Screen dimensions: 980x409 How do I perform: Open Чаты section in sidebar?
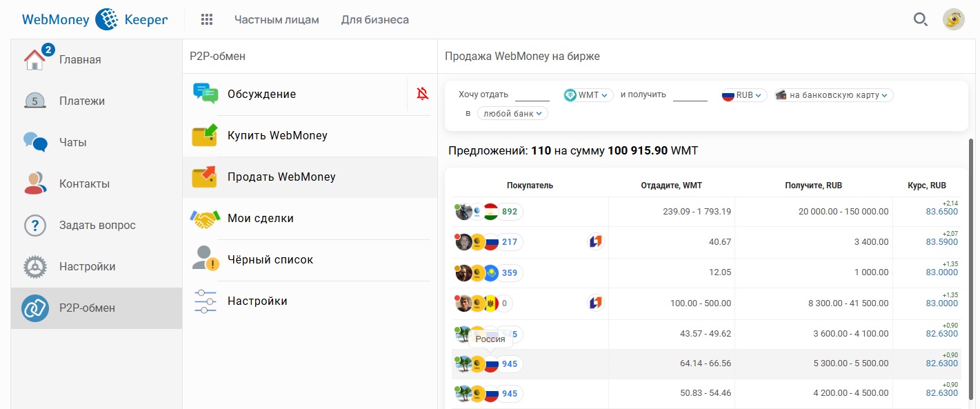click(x=72, y=142)
